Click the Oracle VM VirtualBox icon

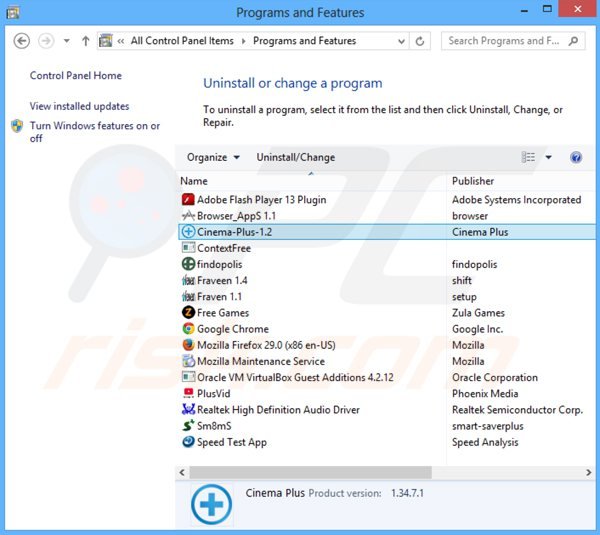188,377
